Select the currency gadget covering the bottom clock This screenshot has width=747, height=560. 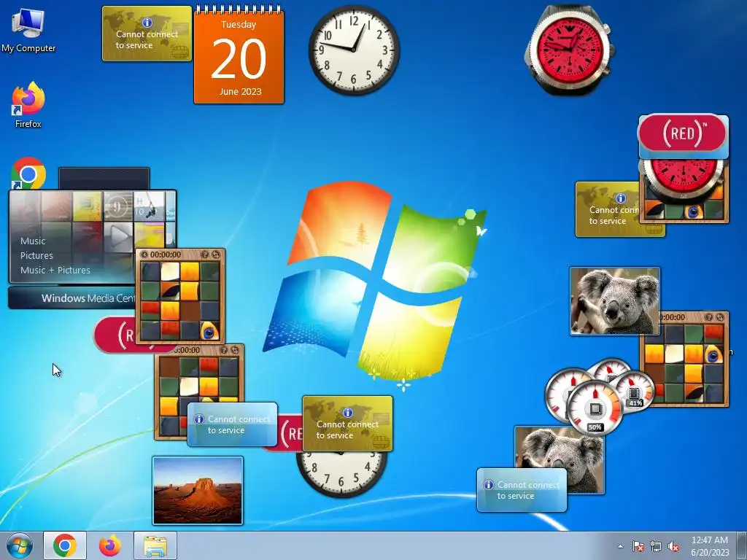point(347,424)
